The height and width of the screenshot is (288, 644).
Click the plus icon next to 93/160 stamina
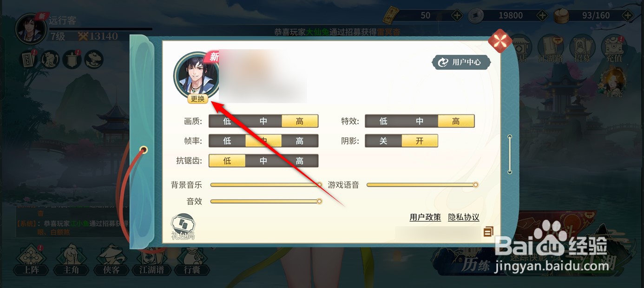click(x=629, y=15)
